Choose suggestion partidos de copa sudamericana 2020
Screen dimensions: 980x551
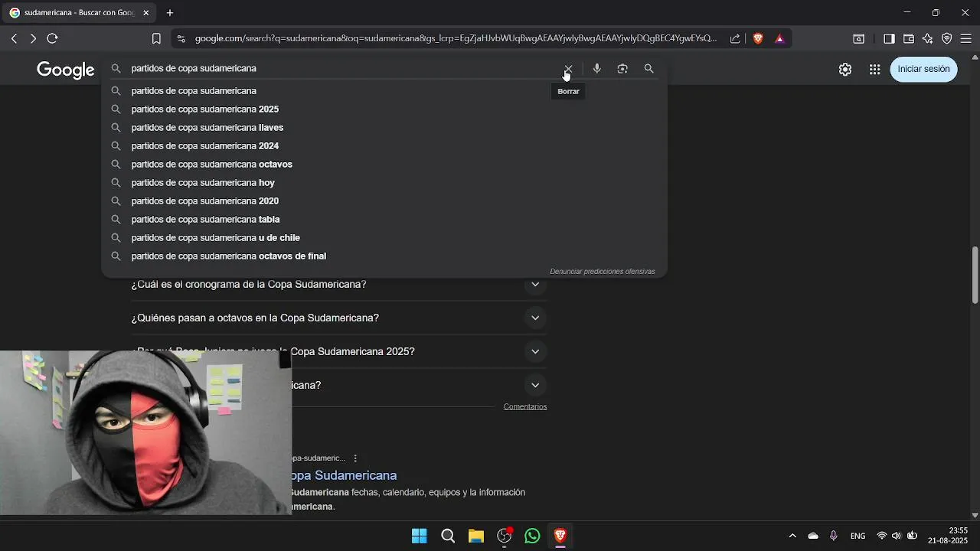pyautogui.click(x=384, y=201)
